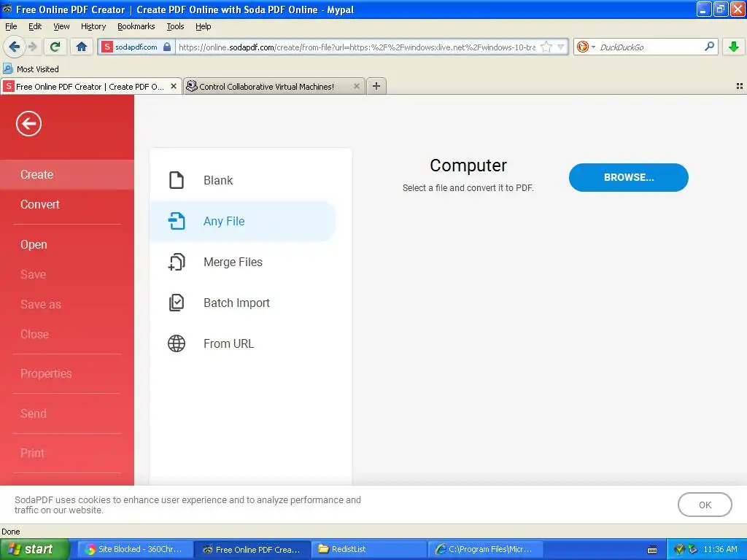Open RedistList folder from taskbar

[x=369, y=550]
